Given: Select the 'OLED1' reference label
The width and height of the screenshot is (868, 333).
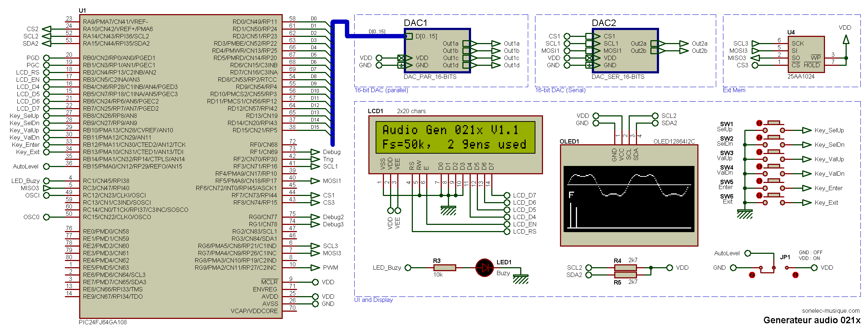Looking at the screenshot, I should point(569,141).
